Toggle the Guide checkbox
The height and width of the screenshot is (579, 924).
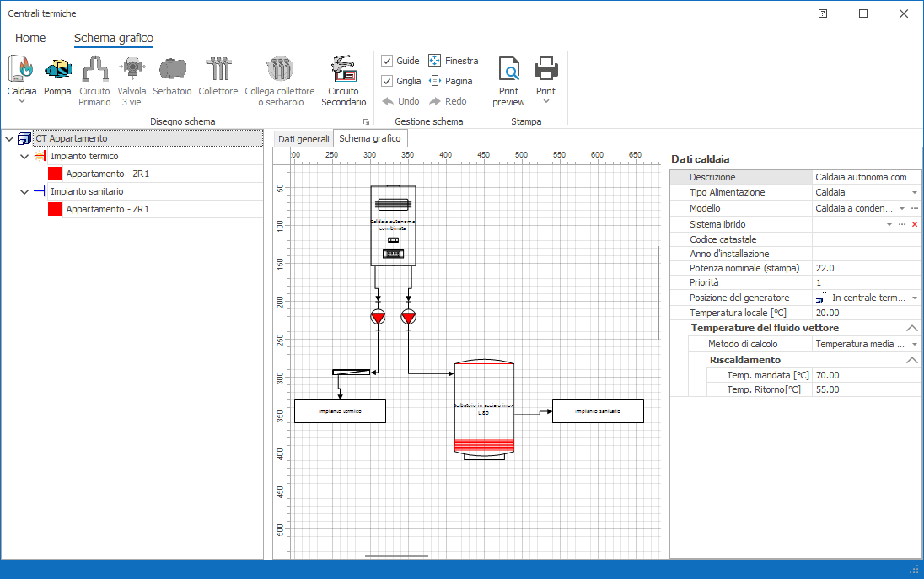(x=387, y=61)
